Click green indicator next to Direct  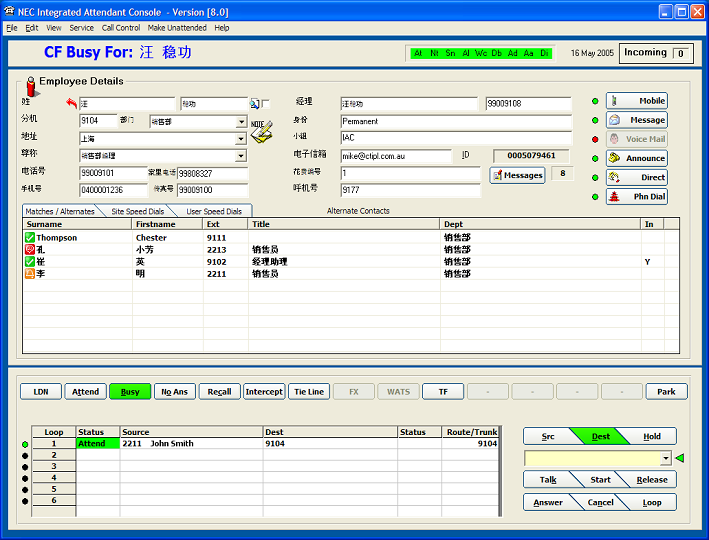595,178
